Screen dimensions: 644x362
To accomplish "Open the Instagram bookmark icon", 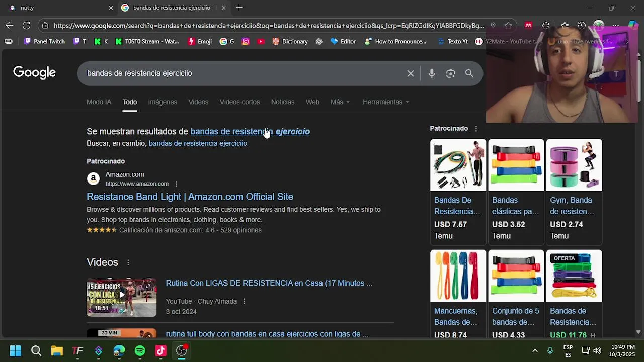I will pyautogui.click(x=246, y=41).
